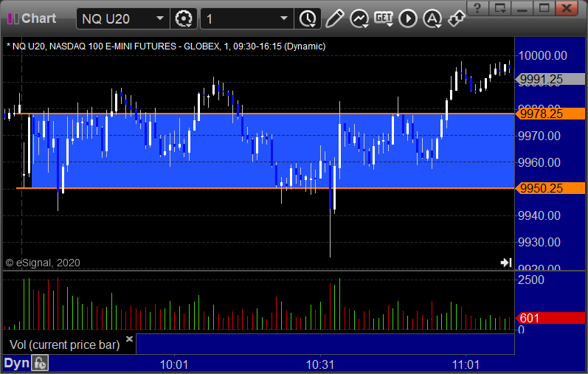Click the current price marker 9991.25
This screenshot has width=588, height=374.
coord(550,79)
